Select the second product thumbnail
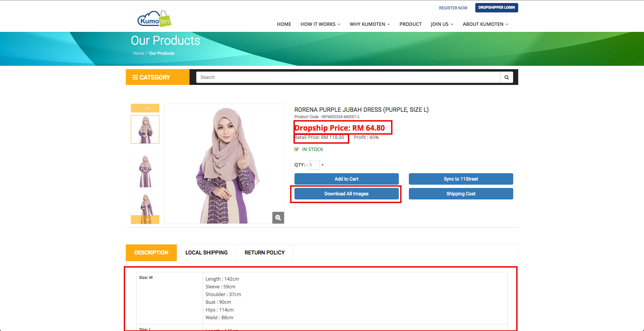 145,171
